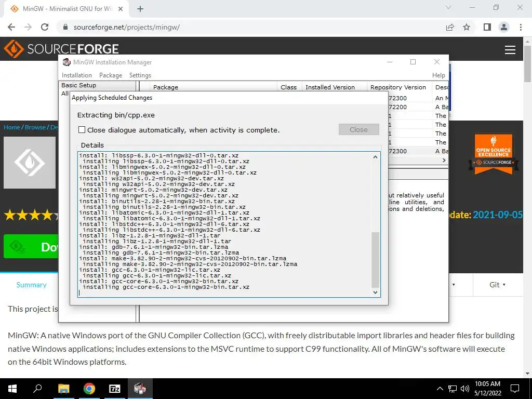Click 'installing gcc-core-6.3.0-1-mingw32-bin.tar.xz' line
Screen dimensions: 532x399
pos(166,287)
